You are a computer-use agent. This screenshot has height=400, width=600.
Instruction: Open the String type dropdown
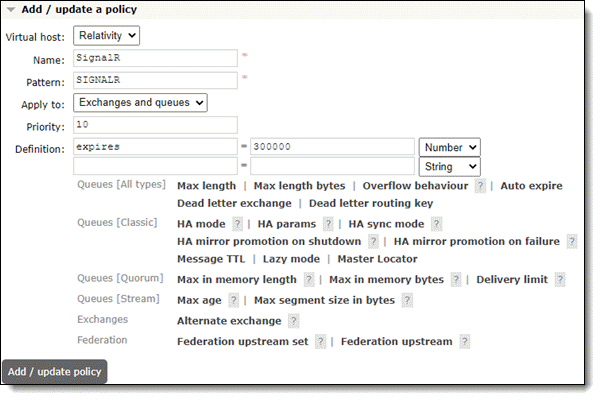(x=450, y=166)
